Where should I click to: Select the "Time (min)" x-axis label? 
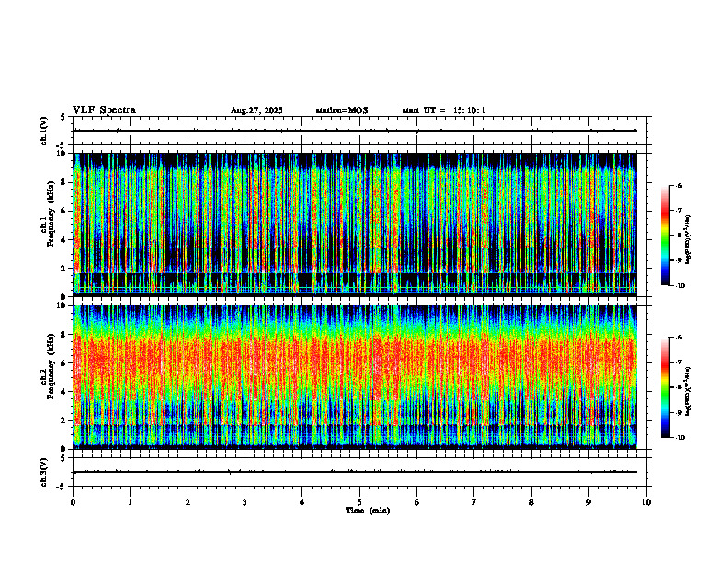(368, 511)
